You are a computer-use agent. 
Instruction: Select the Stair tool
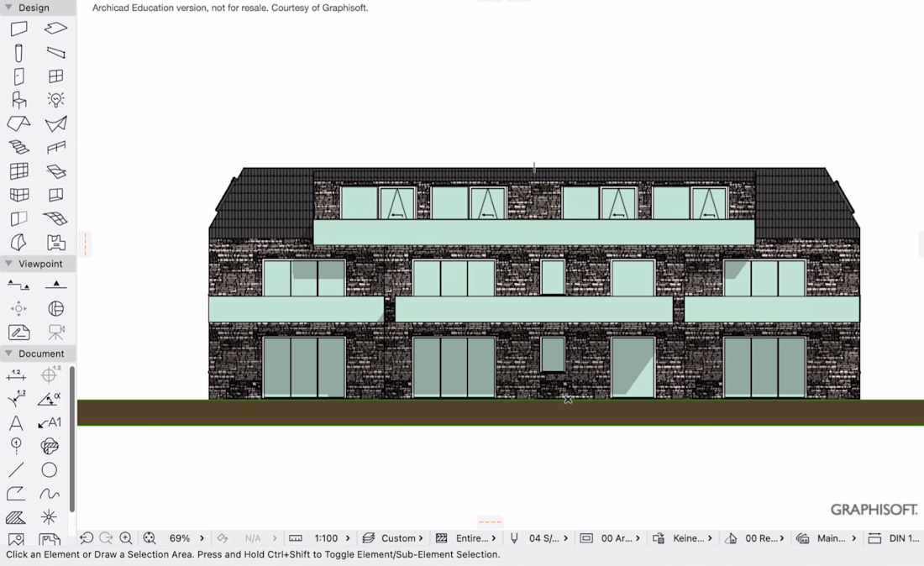pos(18,147)
